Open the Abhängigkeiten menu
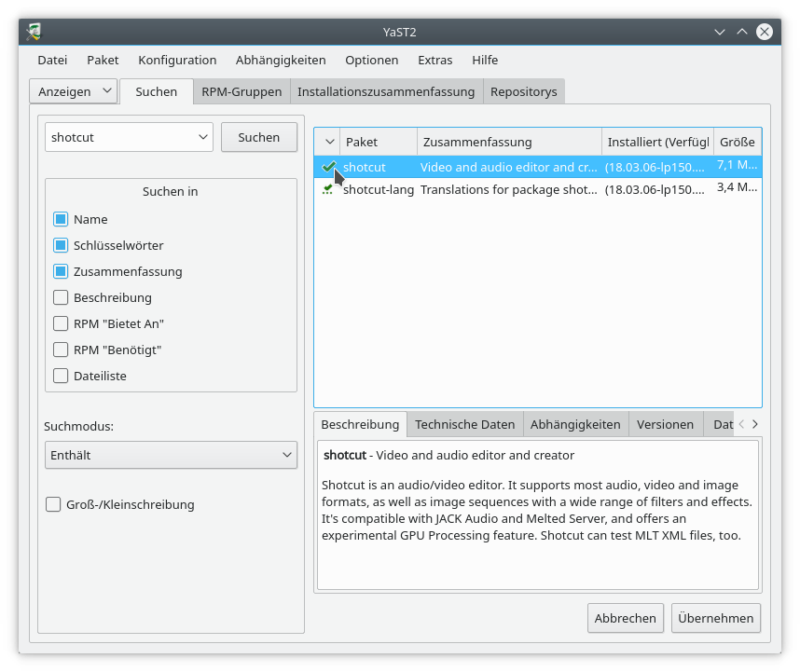The width and height of the screenshot is (800, 672). click(x=281, y=61)
